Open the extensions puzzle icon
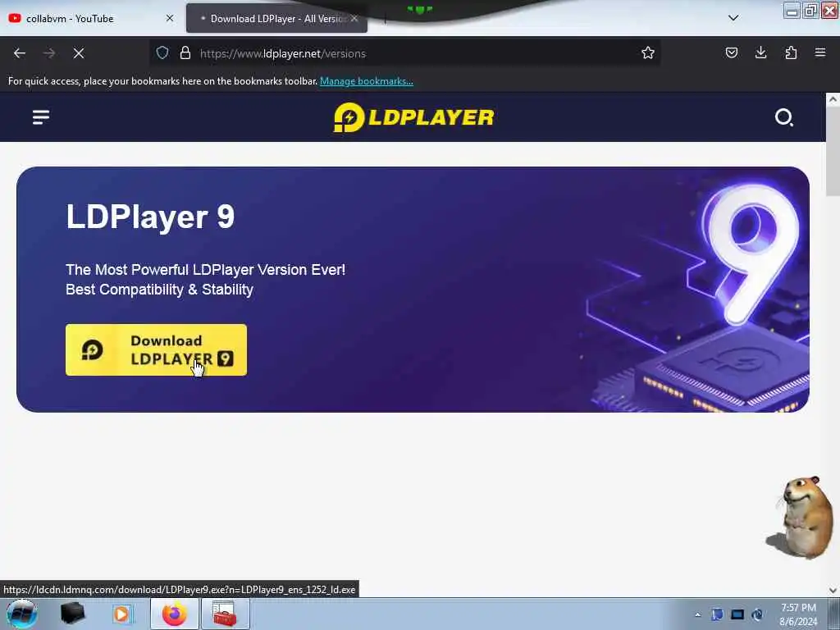The width and height of the screenshot is (840, 630). [x=791, y=52]
